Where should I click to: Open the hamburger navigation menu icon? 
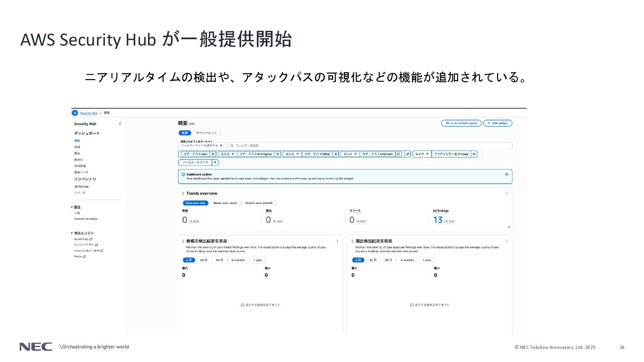pos(75,113)
